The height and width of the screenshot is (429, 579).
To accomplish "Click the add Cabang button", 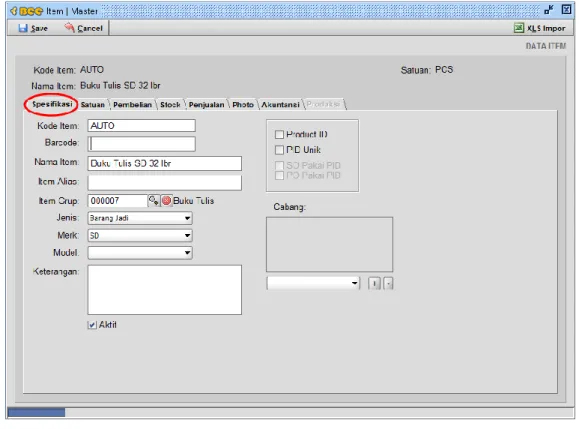I will pyautogui.click(x=374, y=284).
